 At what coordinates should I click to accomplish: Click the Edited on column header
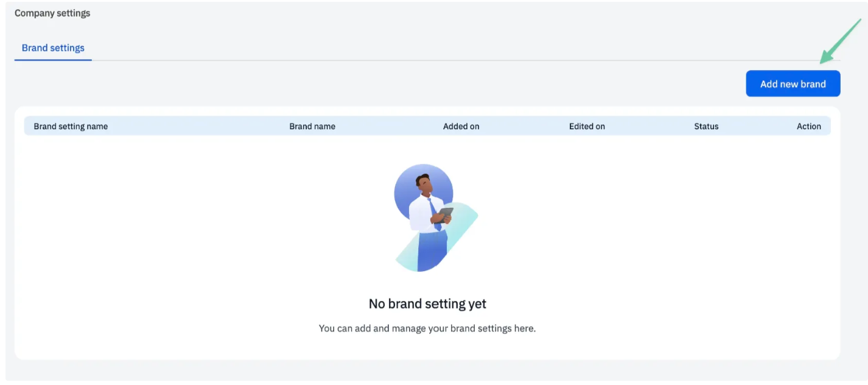click(x=587, y=126)
